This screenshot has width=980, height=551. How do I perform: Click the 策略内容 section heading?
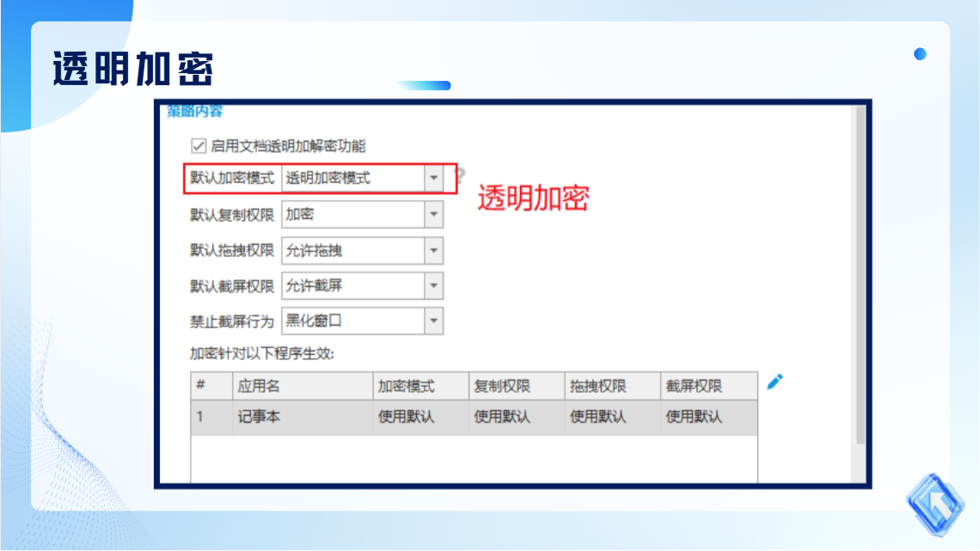[x=194, y=111]
